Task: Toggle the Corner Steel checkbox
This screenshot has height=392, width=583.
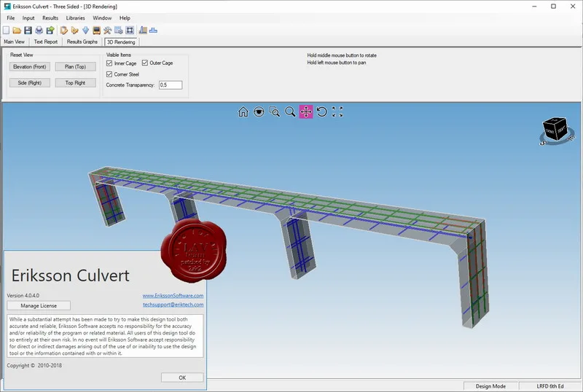Action: tap(109, 74)
